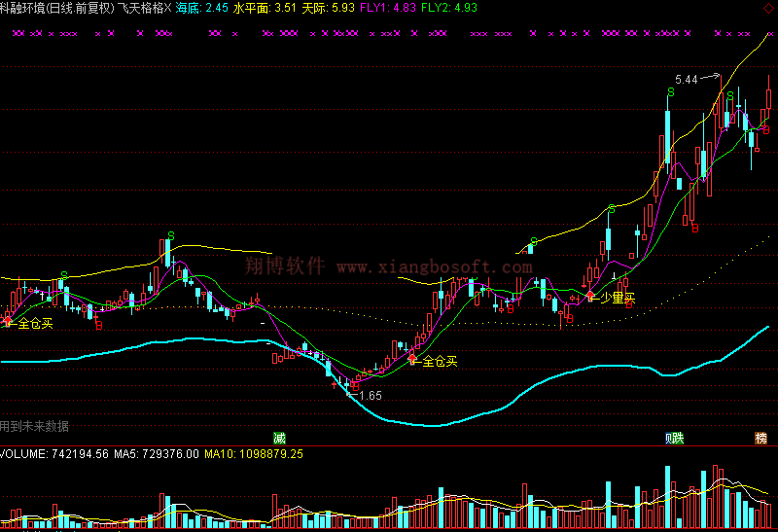Click the VOLUME: 742194.56 readout
The height and width of the screenshot is (532, 778).
54,454
